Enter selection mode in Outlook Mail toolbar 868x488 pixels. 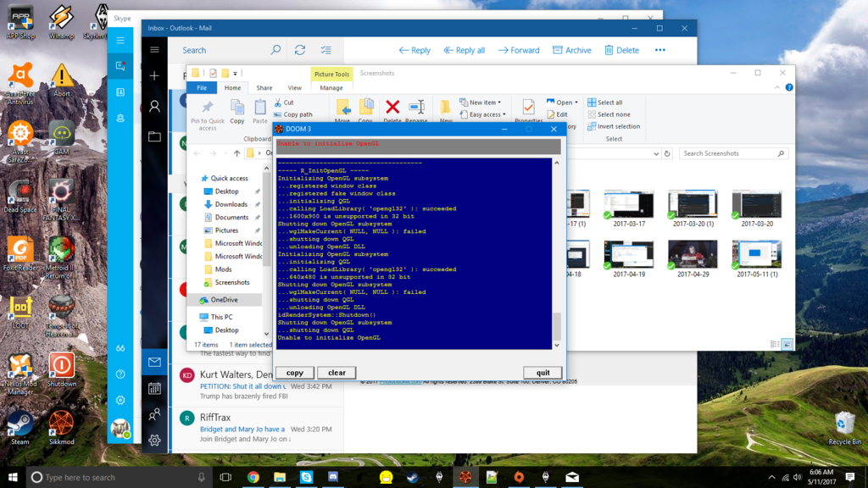[326, 50]
